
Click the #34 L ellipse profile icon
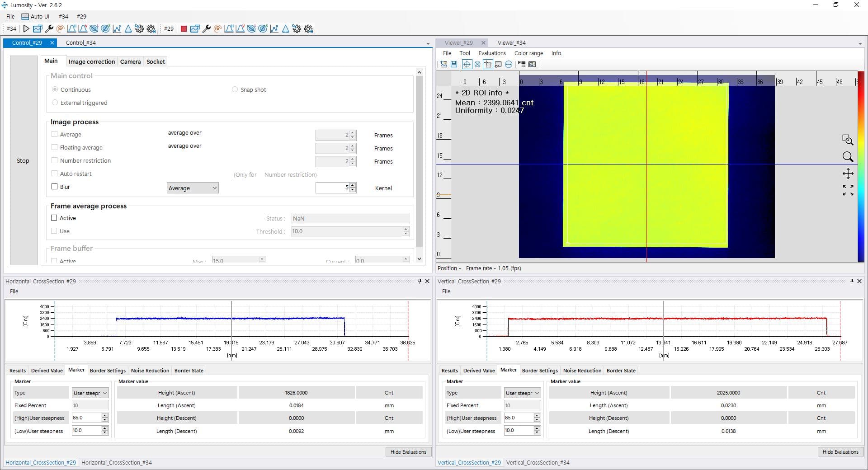coord(94,28)
